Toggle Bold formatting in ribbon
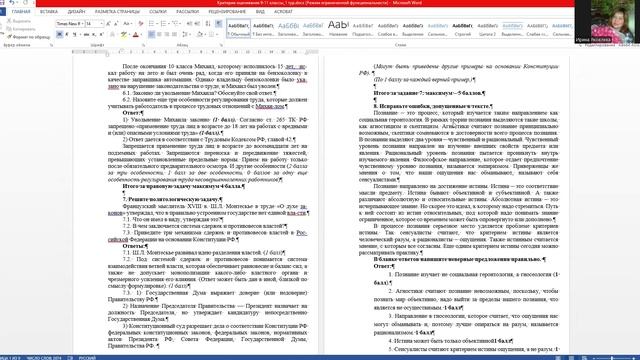Screen dimensions: 640x360 pyautogui.click(x=60, y=34)
